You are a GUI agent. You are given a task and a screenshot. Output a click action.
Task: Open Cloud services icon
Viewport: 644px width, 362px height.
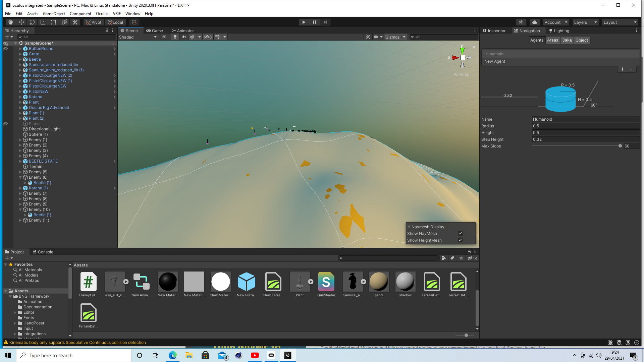(535, 22)
